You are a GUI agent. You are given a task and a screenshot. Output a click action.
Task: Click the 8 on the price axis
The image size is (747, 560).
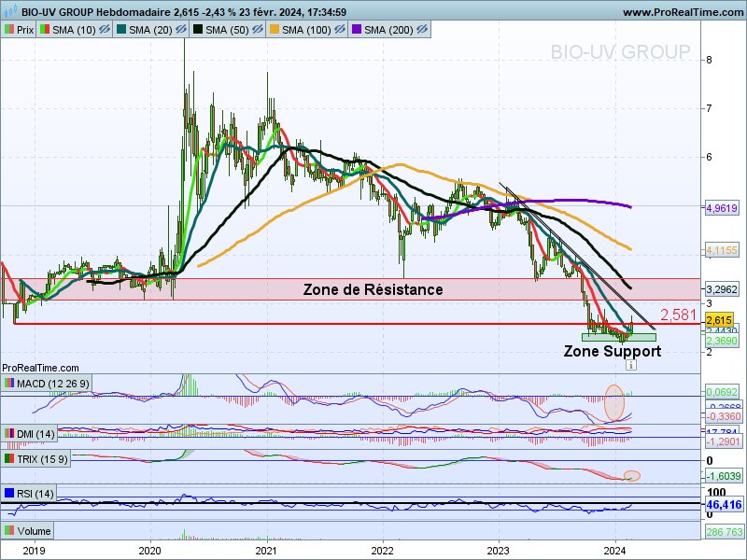[710, 60]
